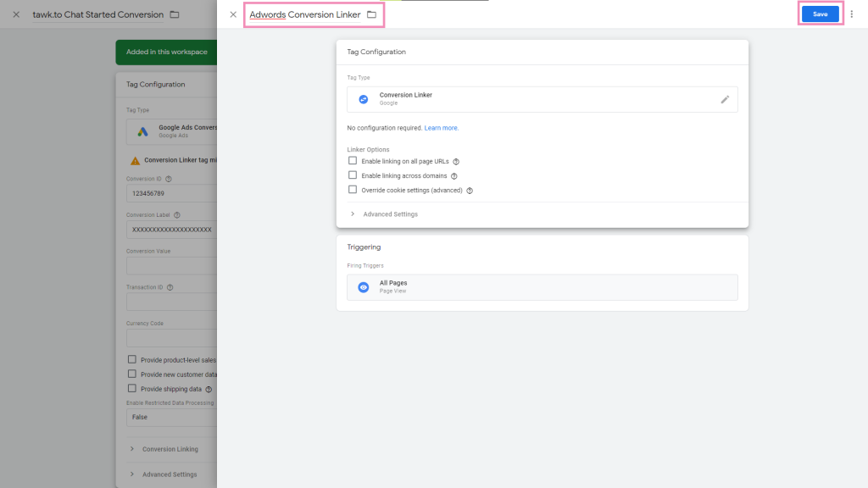Screen dimensions: 868x488
Task: Check Override cookie settings (advanced)
Action: pyautogui.click(x=353, y=189)
